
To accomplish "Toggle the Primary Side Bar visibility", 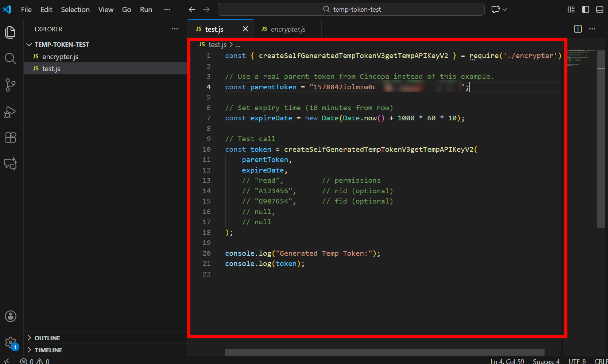I will coord(585,9).
